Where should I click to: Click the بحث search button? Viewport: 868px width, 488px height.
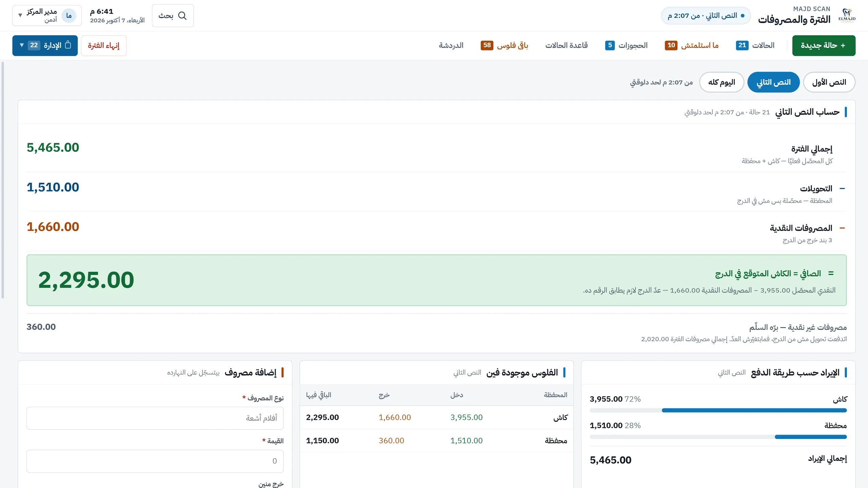coord(173,16)
